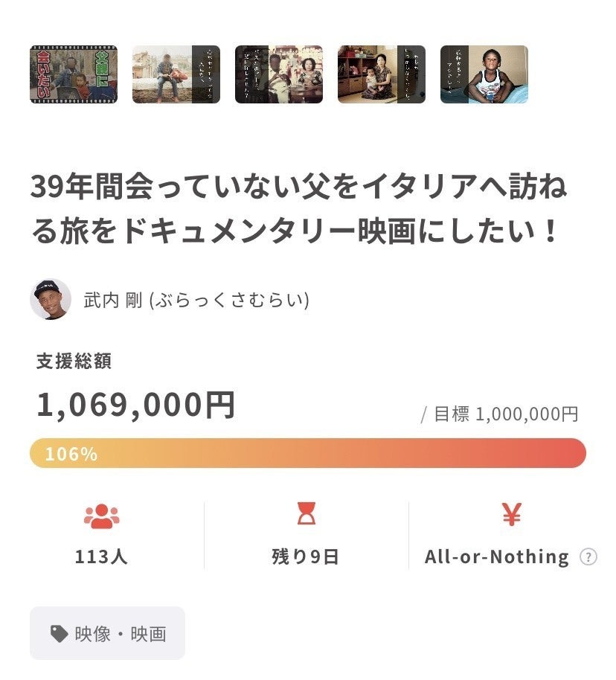
Task: Open the fourth thumbnail of woman holding baby
Action: 382,74
